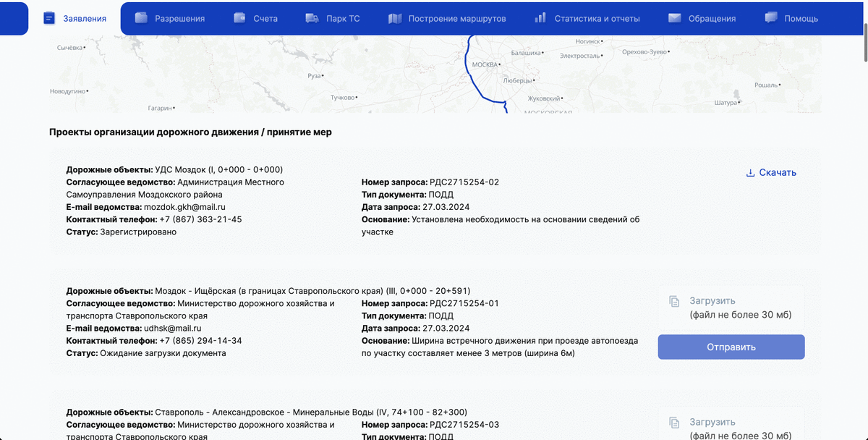Click the Скачать link

tap(777, 172)
